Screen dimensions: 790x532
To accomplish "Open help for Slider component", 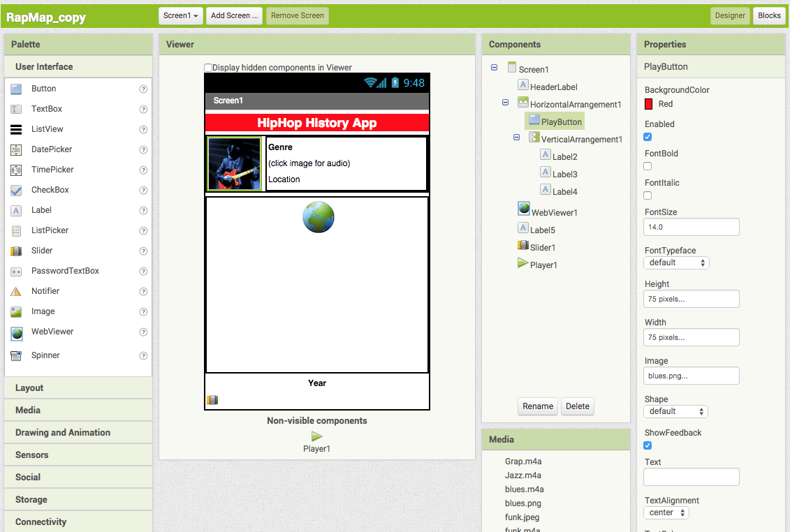I will pyautogui.click(x=143, y=251).
